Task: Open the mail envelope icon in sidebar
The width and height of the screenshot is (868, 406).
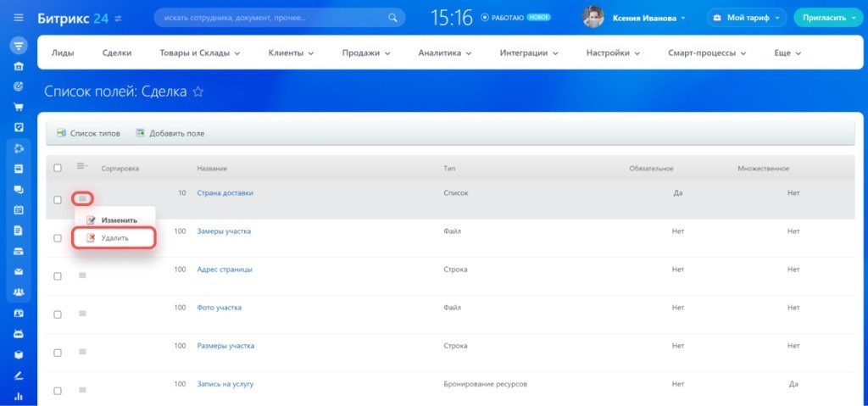Action: (19, 271)
